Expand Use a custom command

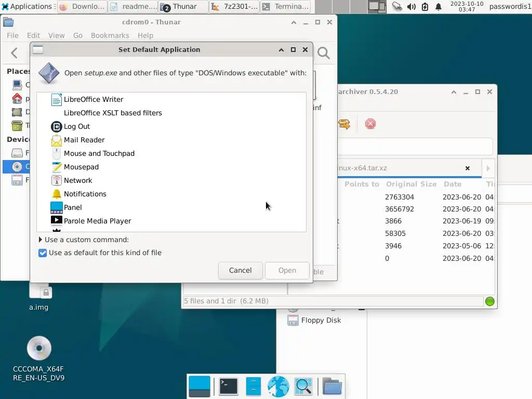click(x=84, y=240)
